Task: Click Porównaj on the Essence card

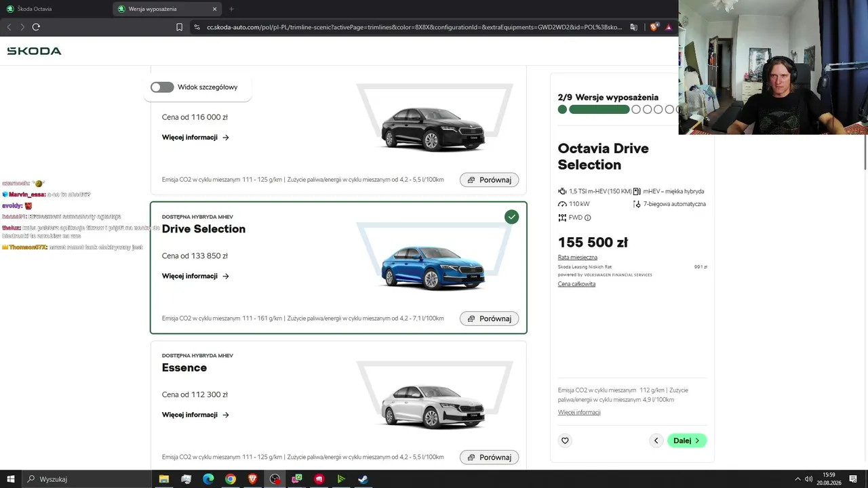Action: (x=490, y=457)
